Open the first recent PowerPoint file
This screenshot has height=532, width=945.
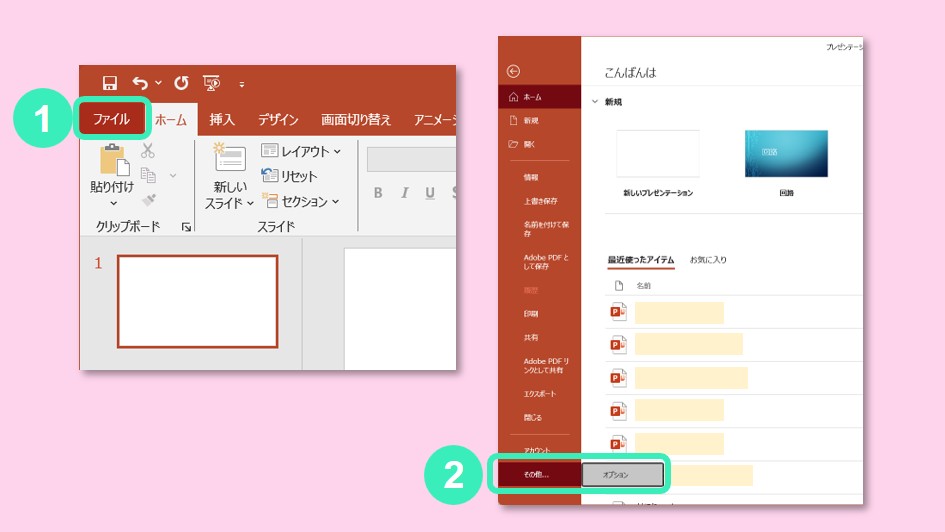coord(733,312)
